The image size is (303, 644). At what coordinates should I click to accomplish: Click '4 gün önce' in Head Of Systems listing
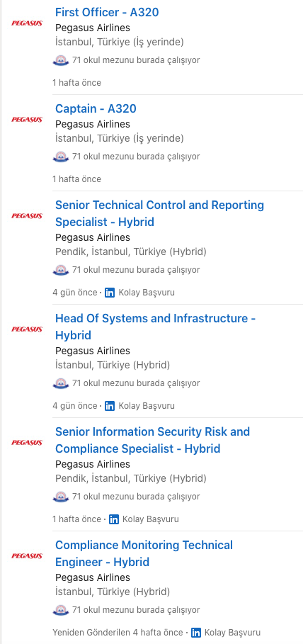point(75,406)
